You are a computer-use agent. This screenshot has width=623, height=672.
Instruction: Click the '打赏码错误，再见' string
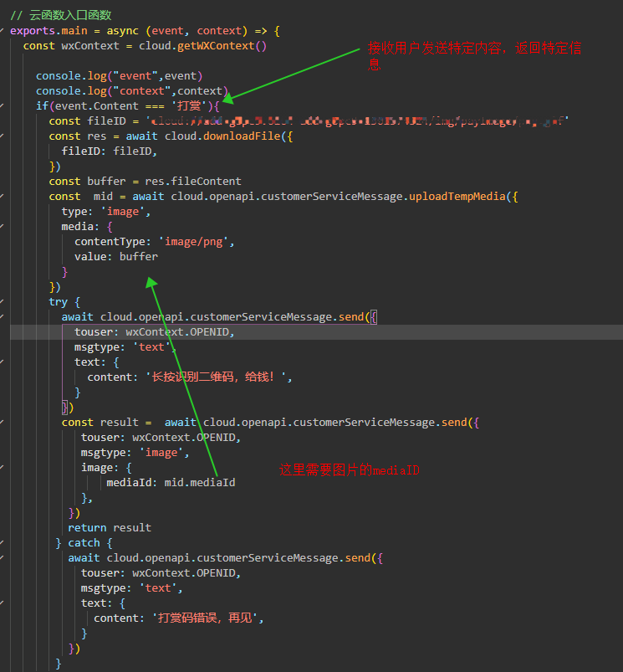205,618
